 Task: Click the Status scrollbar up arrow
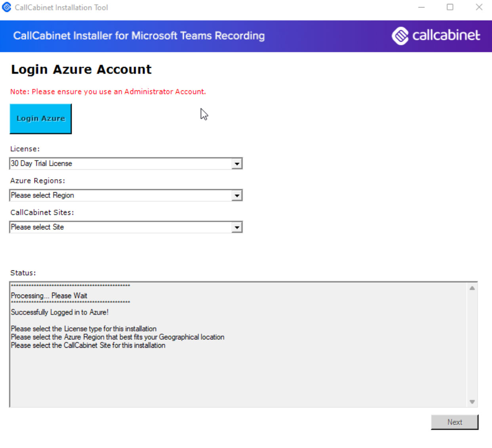472,288
